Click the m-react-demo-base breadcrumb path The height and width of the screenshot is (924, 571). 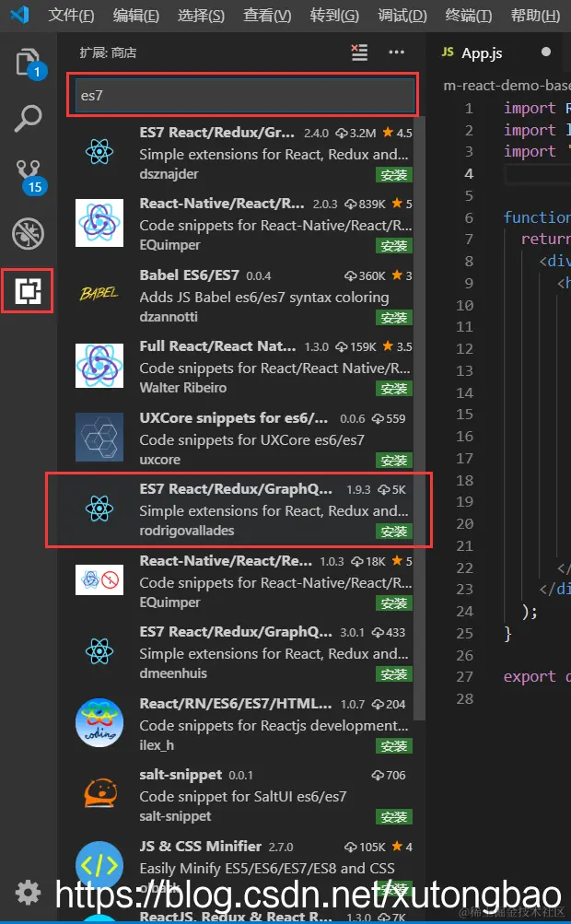tap(507, 86)
